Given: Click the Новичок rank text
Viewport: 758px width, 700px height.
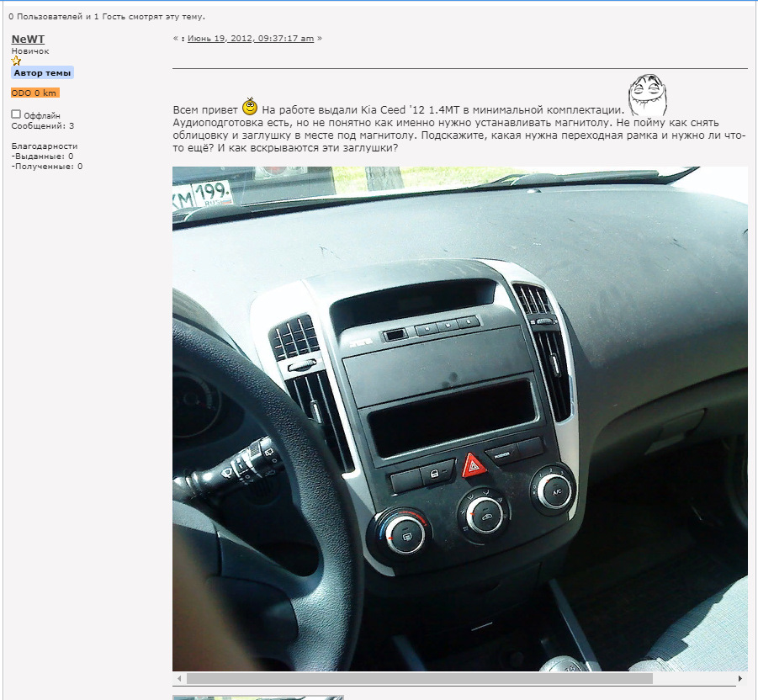Looking at the screenshot, I should 30,50.
